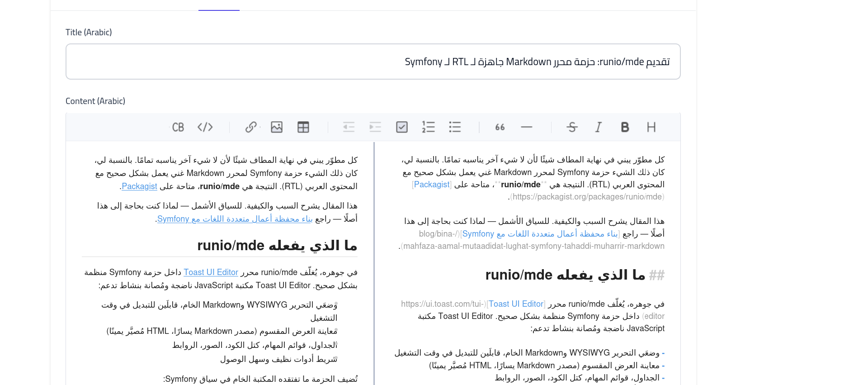The width and height of the screenshot is (868, 385).
Task: Insert code block with CB icon
Action: pos(178,127)
